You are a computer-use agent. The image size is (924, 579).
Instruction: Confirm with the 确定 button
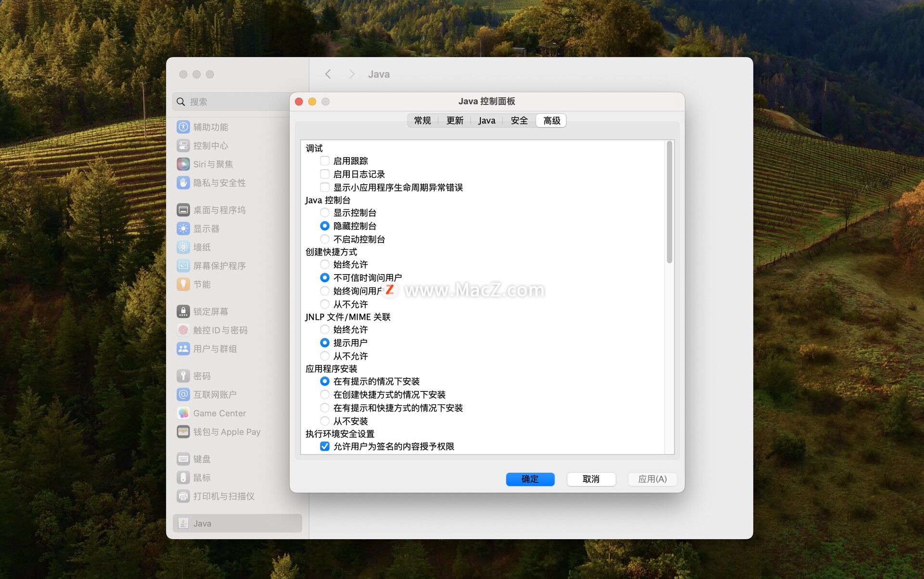click(x=530, y=479)
